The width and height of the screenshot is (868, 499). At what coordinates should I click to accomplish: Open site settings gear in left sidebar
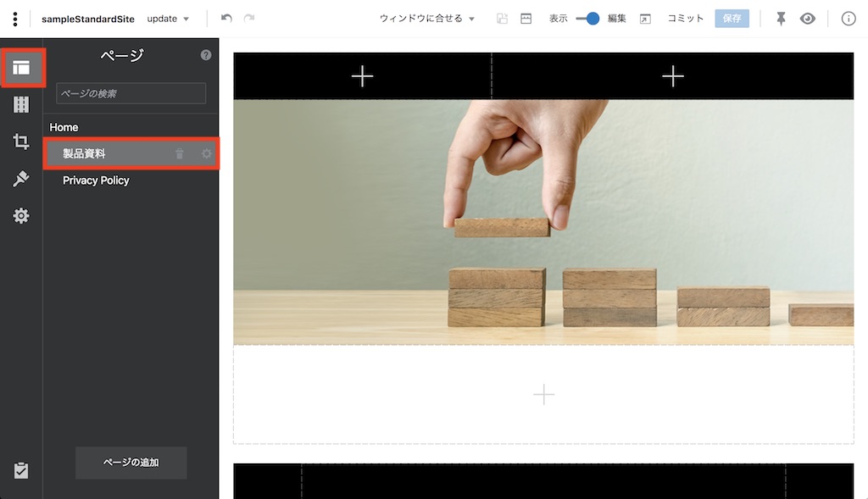[x=21, y=216]
